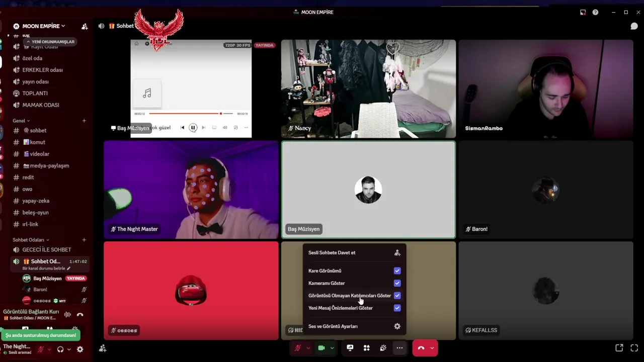
Task: Click volume icon in stream player
Action: tap(225, 128)
